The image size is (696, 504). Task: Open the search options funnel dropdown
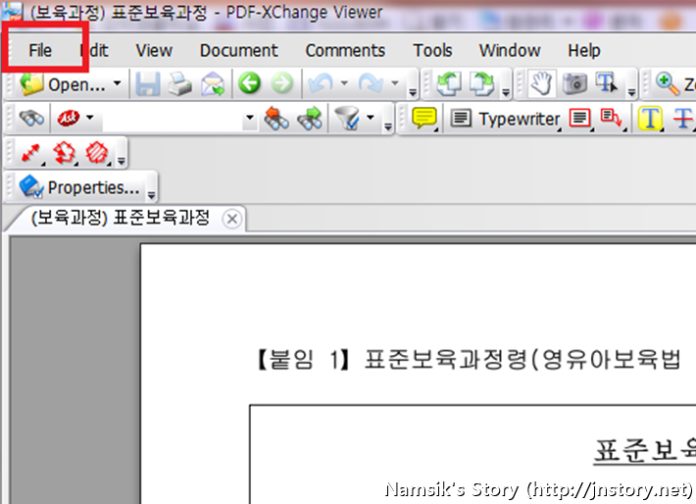coord(371,119)
